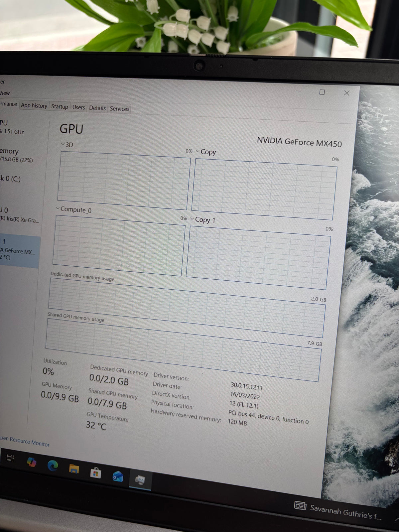Viewport: 399px width, 532px height.
Task: Open Savannah Guthrie news headline in taskbar
Action: coord(345,512)
